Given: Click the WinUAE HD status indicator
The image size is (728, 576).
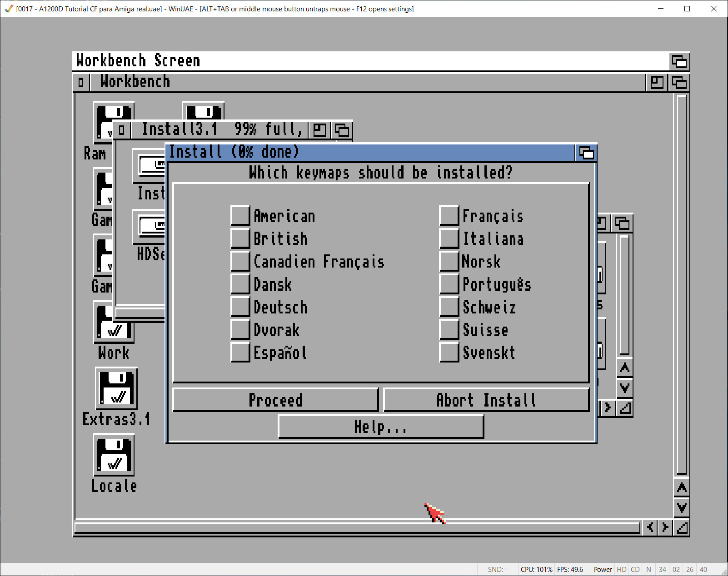Looking at the screenshot, I should (621, 570).
